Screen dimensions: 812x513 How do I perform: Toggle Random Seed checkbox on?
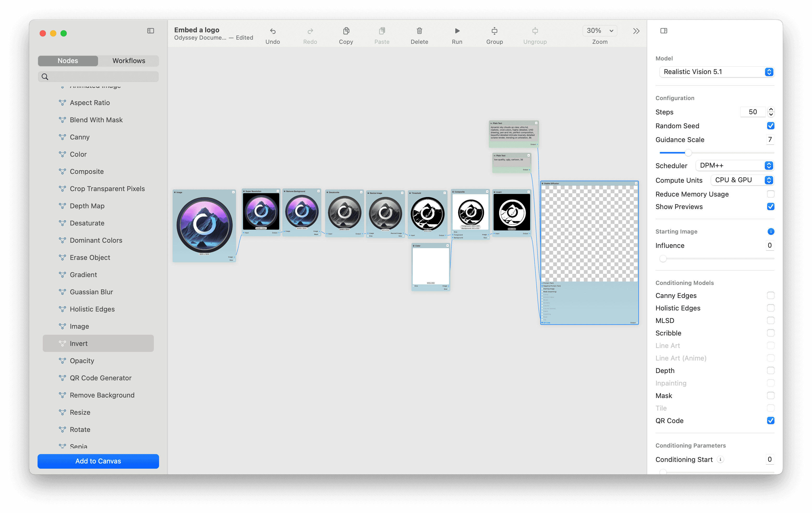tap(770, 125)
